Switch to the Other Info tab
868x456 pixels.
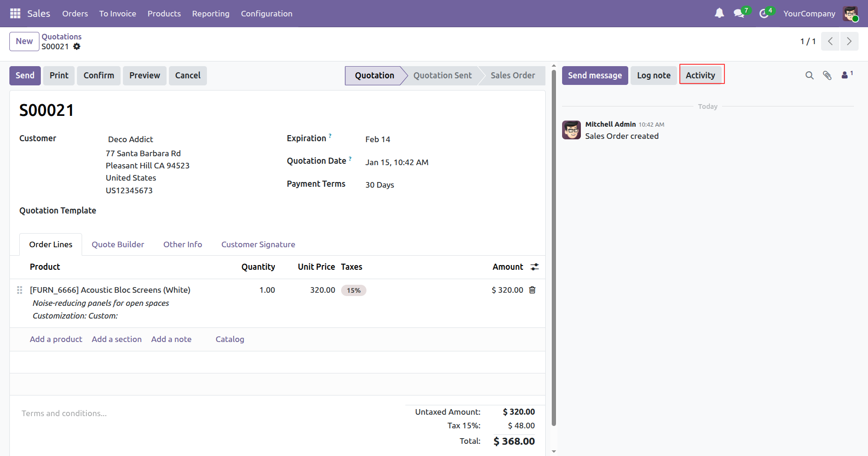(183, 244)
